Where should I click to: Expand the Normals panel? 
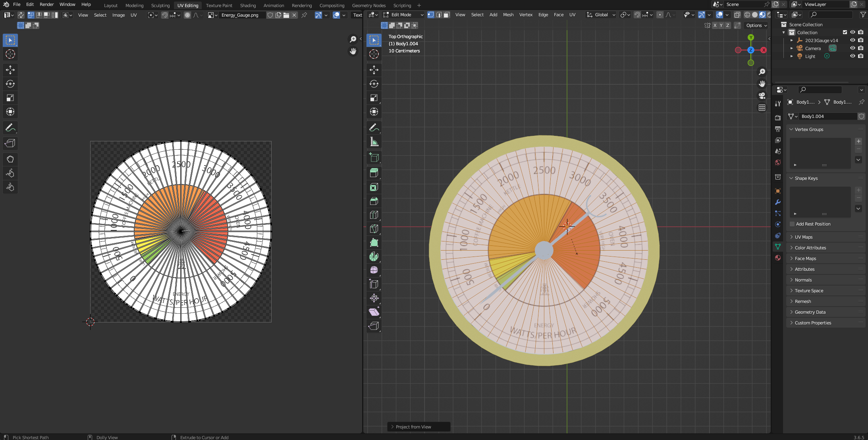tap(826, 280)
